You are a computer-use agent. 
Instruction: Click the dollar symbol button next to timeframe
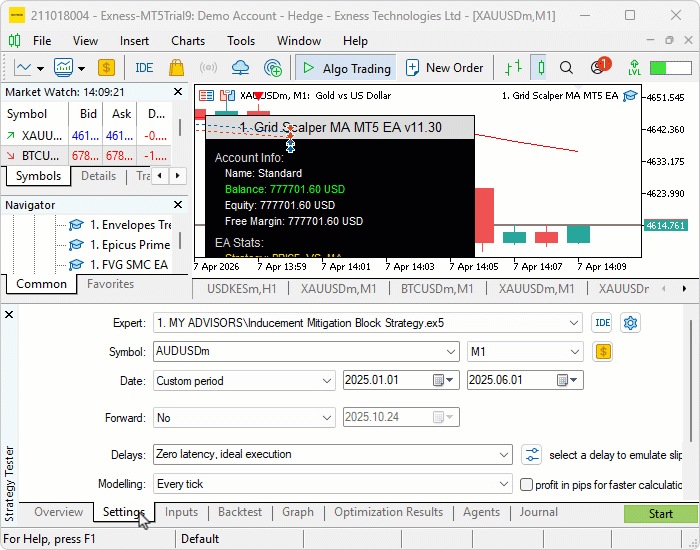point(602,352)
